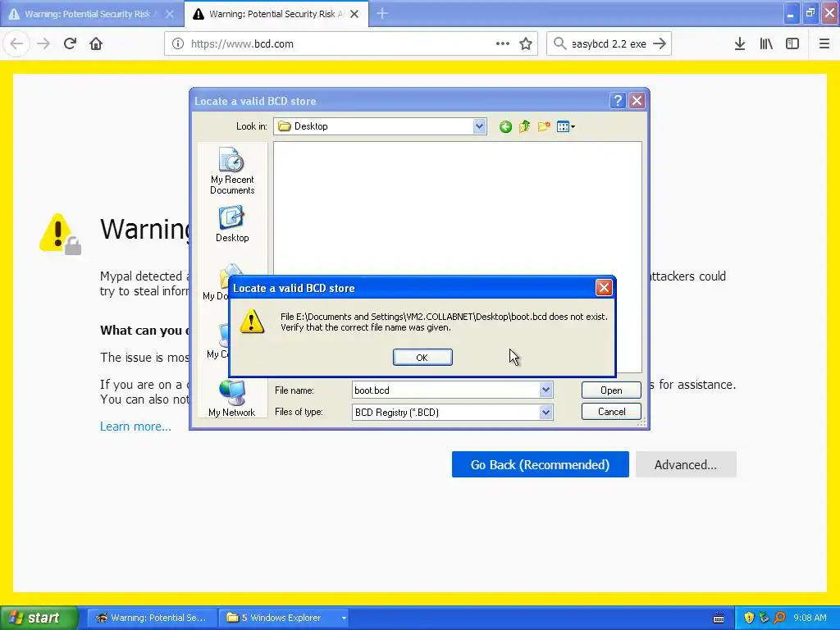This screenshot has height=630, width=840.
Task: Expand the Look in Desktop dropdown
Action: pos(479,126)
